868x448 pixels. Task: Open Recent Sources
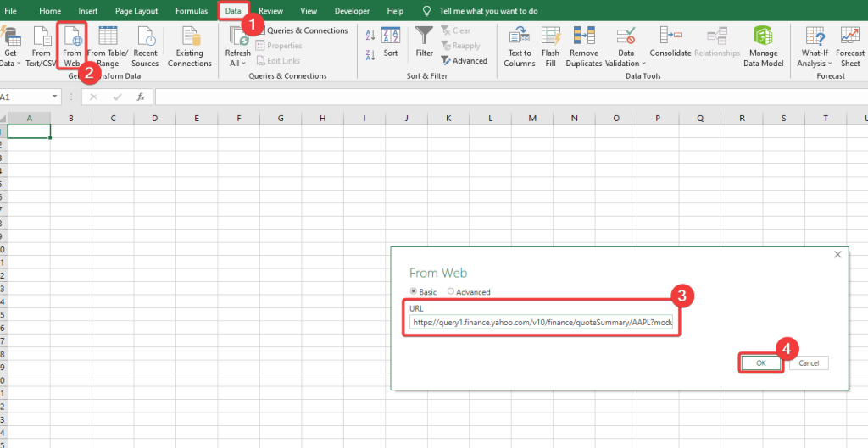(145, 47)
